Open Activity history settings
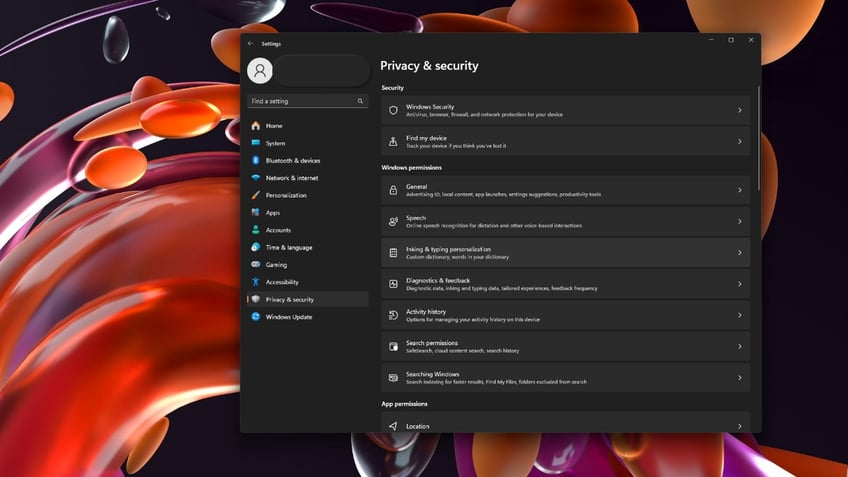This screenshot has height=477, width=848. tap(565, 315)
